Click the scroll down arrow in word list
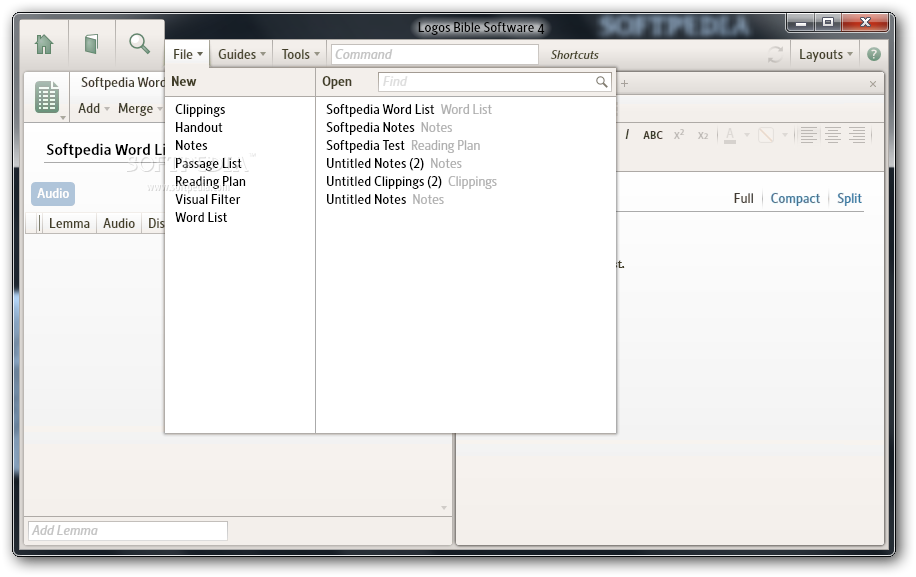 [444, 508]
